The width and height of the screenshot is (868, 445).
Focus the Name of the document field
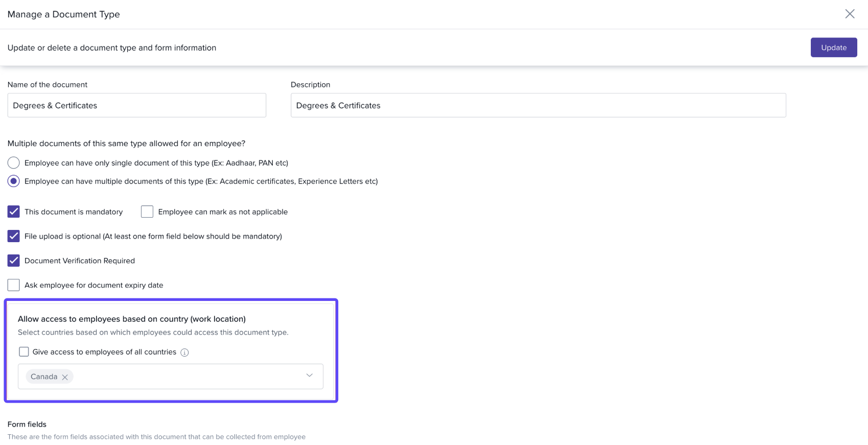[x=136, y=105]
